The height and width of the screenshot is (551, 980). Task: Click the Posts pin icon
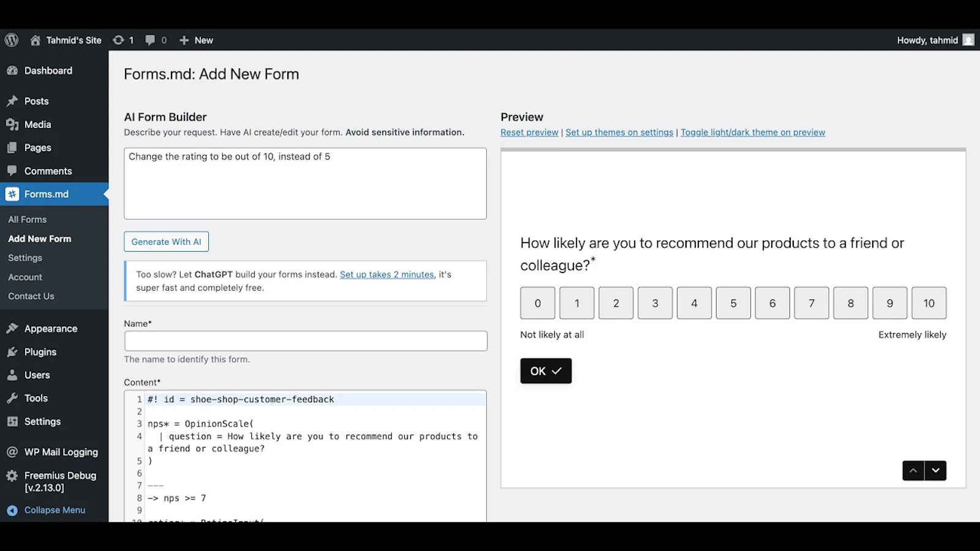coord(12,101)
